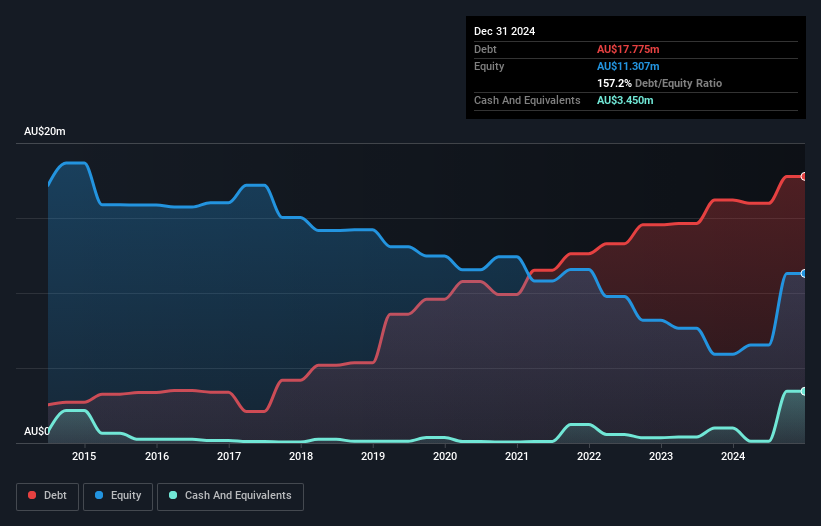Click the 2023 x-axis label
Image resolution: width=821 pixels, height=526 pixels.
pos(661,456)
